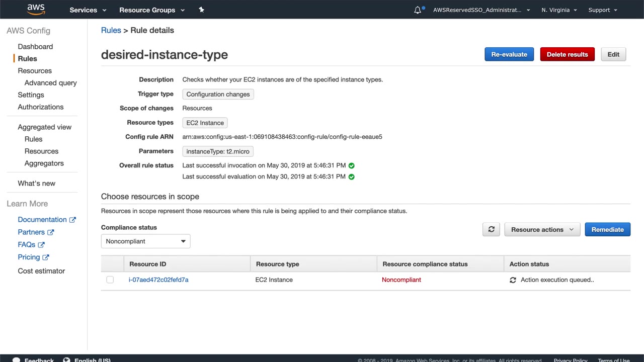644x362 pixels.
Task: Expand the Services menu
Action: click(x=88, y=10)
